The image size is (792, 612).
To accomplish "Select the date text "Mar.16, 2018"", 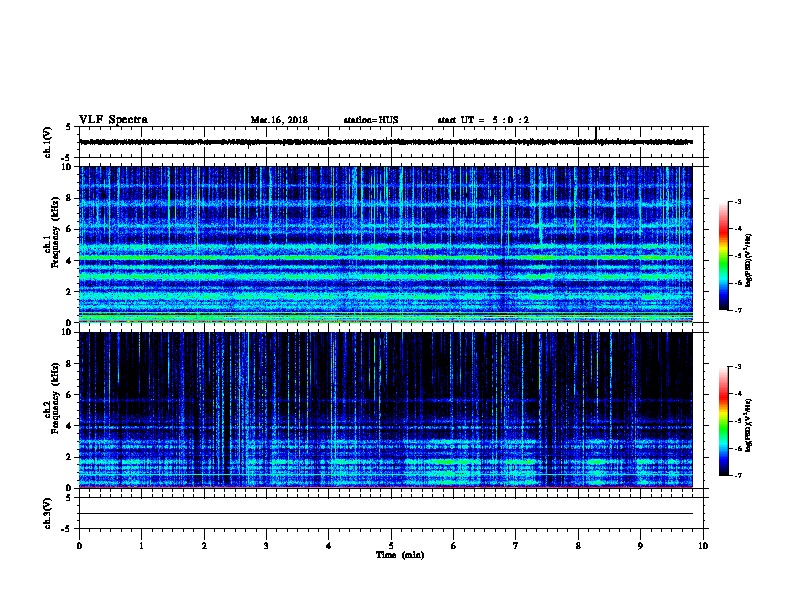I will click(x=279, y=120).
